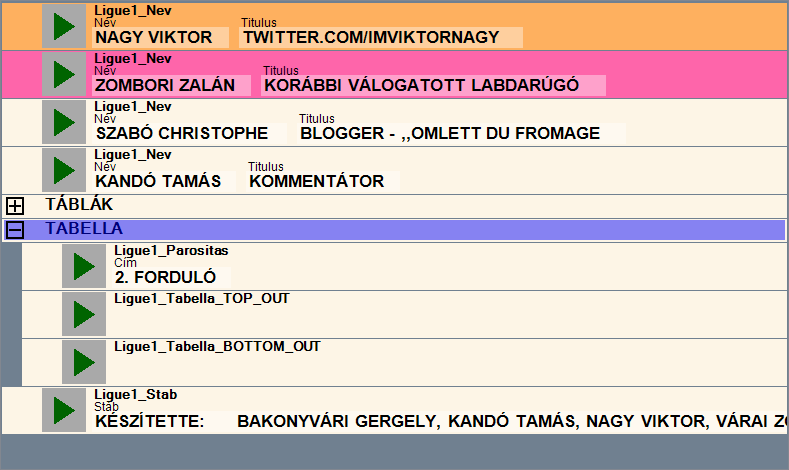Image resolution: width=789 pixels, height=470 pixels.
Task: Play the Kandó Tamás name graphic
Action: click(65, 170)
